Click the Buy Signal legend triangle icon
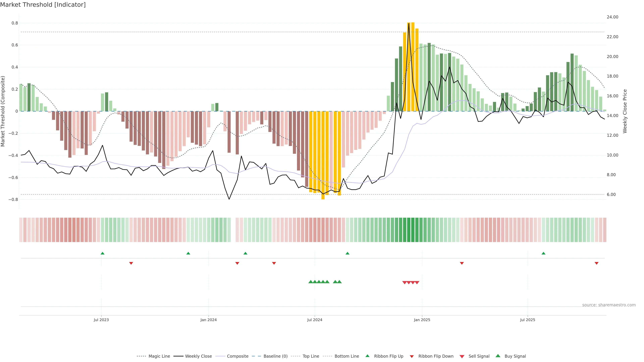The width and height of the screenshot is (644, 362). point(498,356)
